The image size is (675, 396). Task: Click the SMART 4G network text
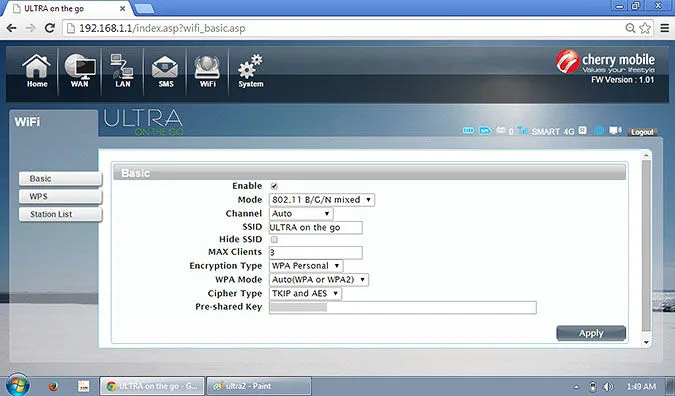(x=553, y=131)
